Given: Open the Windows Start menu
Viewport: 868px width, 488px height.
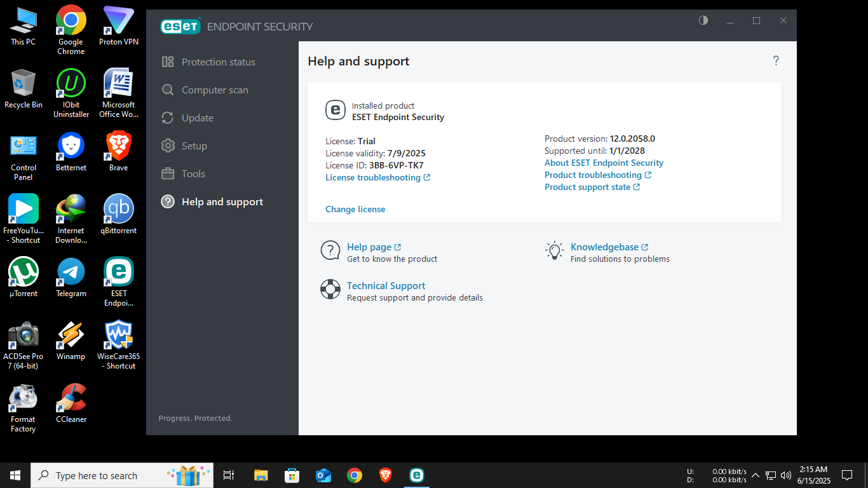Looking at the screenshot, I should pos(15,475).
